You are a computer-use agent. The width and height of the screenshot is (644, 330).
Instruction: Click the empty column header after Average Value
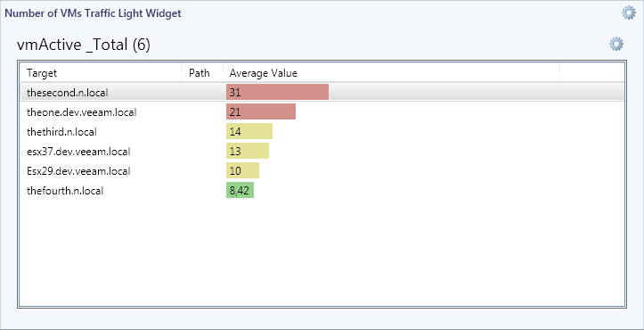tap(591, 73)
